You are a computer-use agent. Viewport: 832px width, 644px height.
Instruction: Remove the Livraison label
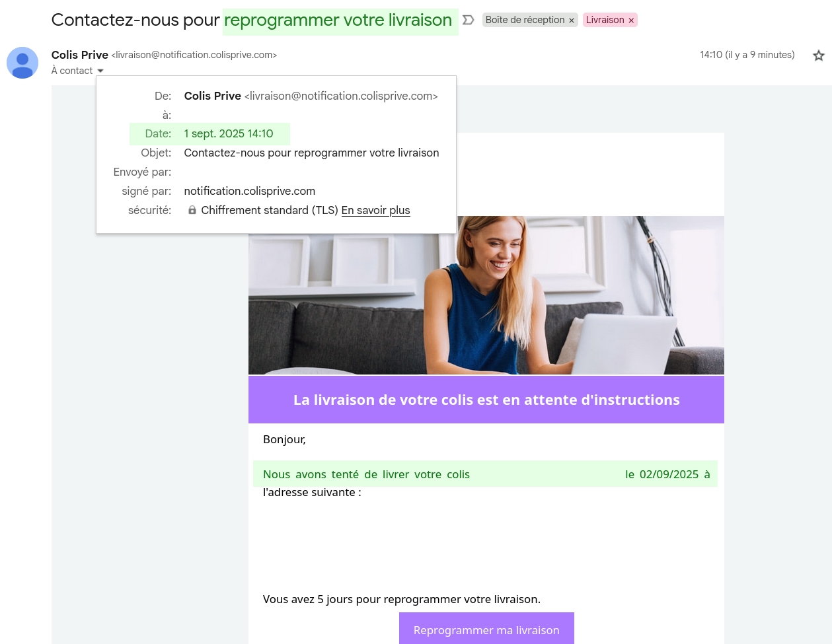tap(631, 20)
